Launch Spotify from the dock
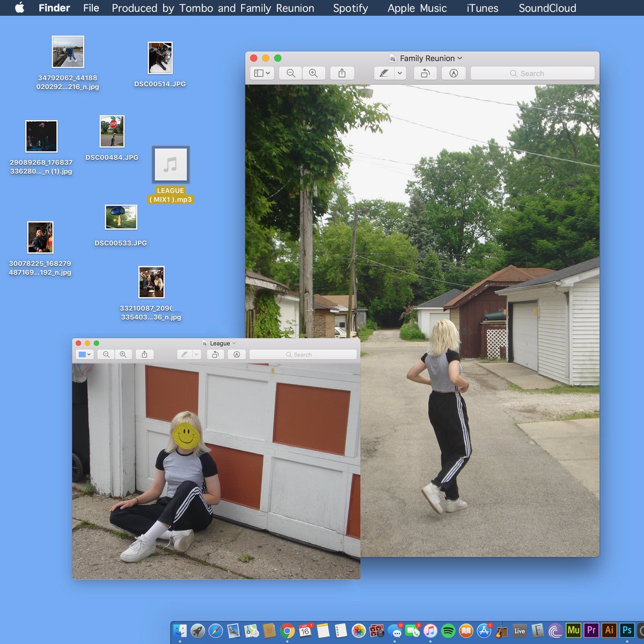Viewport: 644px width, 644px height. click(x=448, y=631)
